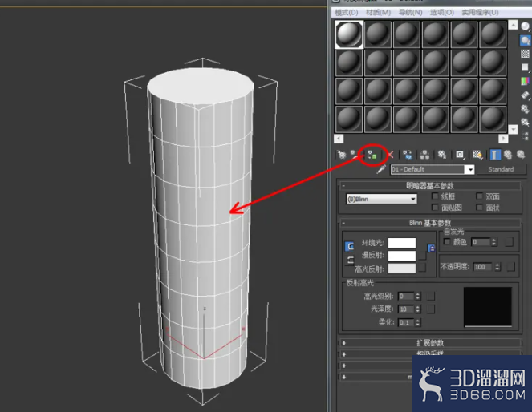Click the 高光级别 map button
The width and height of the screenshot is (532, 412).
431,296
